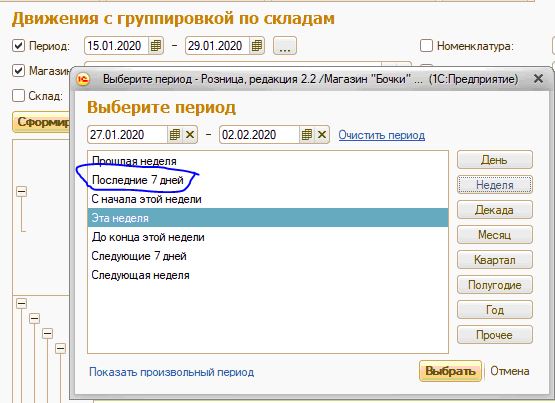
Task: Collapse the topmost report group
Action: pyautogui.click(x=22, y=191)
